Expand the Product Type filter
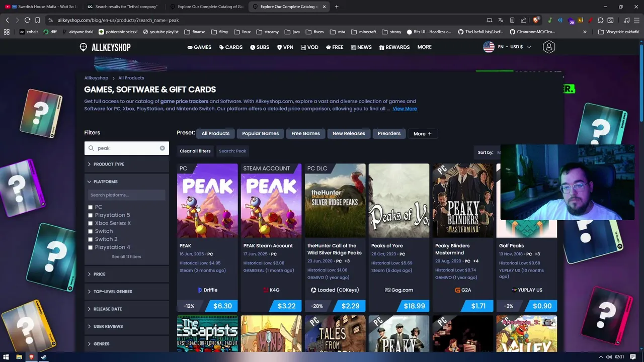Screen dimensions: 644x362 tap(126, 164)
